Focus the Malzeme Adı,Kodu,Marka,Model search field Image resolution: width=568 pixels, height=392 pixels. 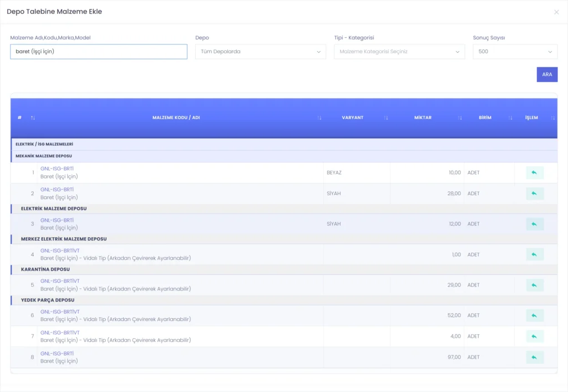(x=99, y=52)
